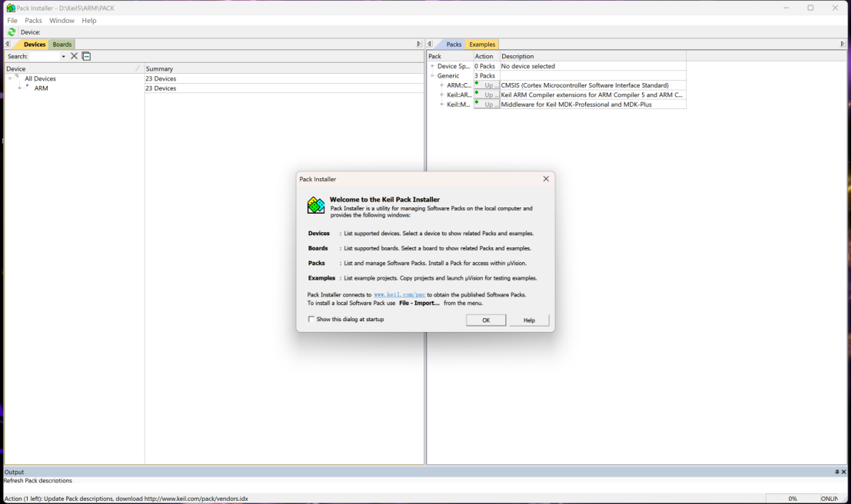The image size is (852, 504).
Task: Collapse the All Devices tree node
Action: coord(10,78)
